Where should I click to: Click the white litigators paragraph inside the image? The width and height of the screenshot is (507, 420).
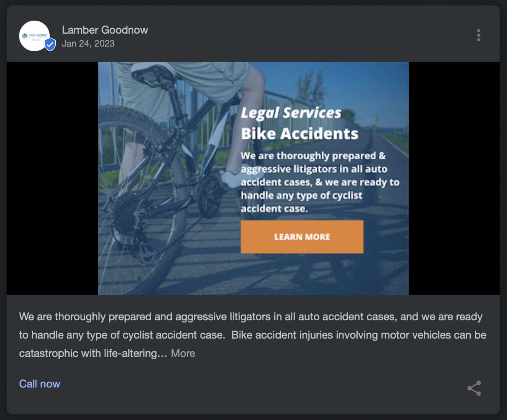(x=320, y=182)
